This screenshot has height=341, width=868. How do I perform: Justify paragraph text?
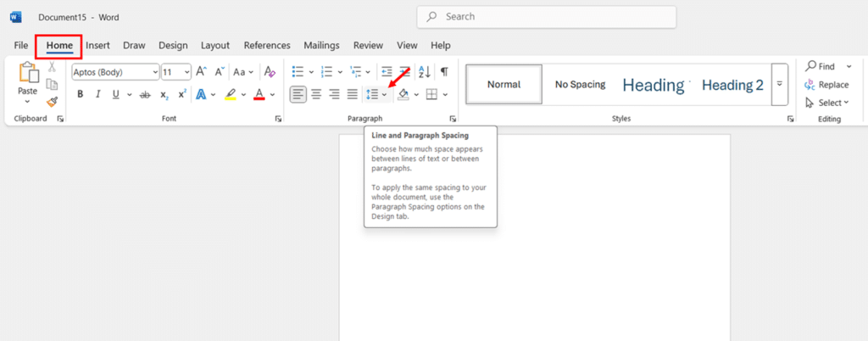352,95
